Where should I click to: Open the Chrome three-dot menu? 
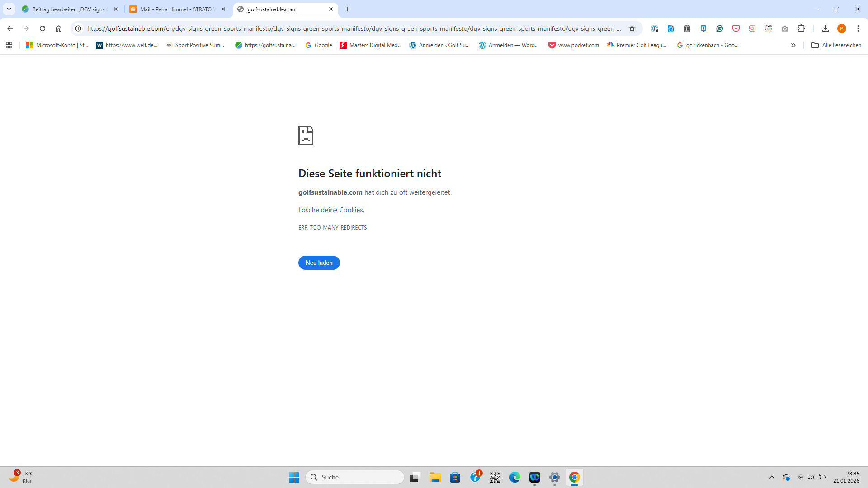pyautogui.click(x=858, y=28)
